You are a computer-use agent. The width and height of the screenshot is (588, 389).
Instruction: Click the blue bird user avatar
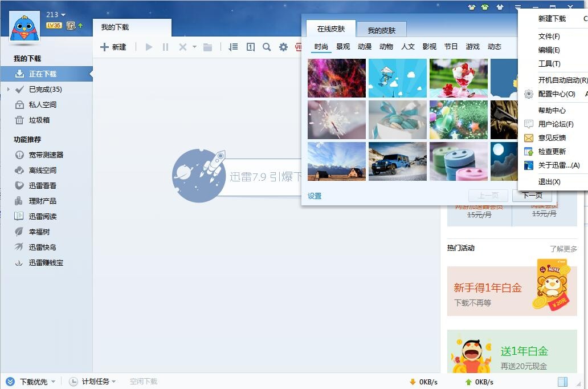pyautogui.click(x=24, y=26)
